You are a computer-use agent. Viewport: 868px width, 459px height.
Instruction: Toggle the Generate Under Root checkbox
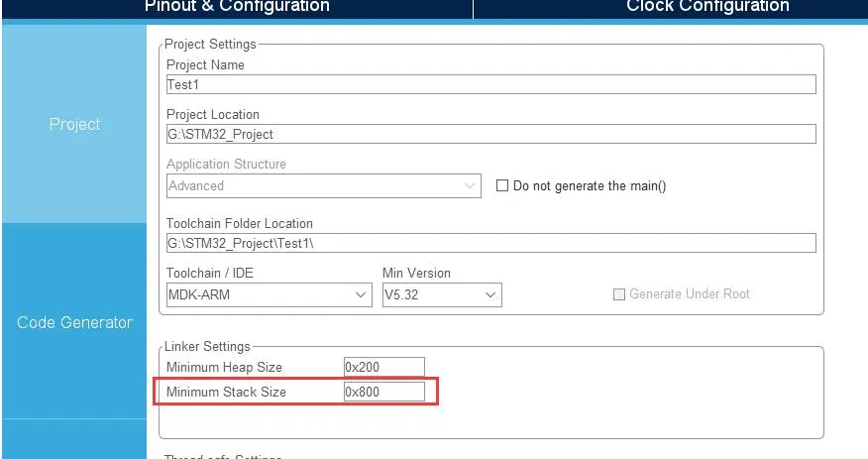tap(619, 294)
